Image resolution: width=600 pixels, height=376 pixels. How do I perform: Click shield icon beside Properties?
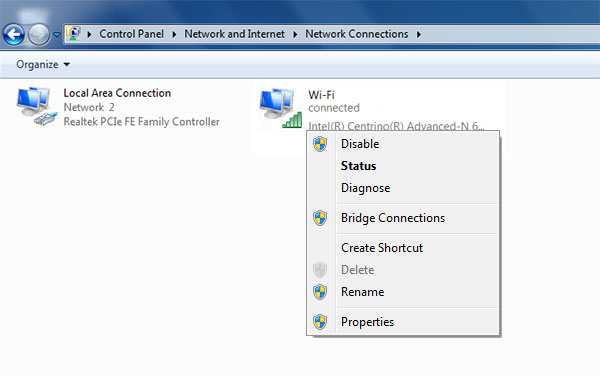pyautogui.click(x=320, y=322)
